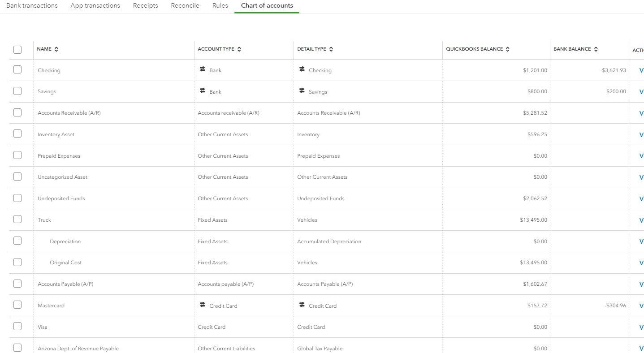Image resolution: width=644 pixels, height=353 pixels.
Task: Open action link for Undeposited Funds row
Action: (x=641, y=199)
